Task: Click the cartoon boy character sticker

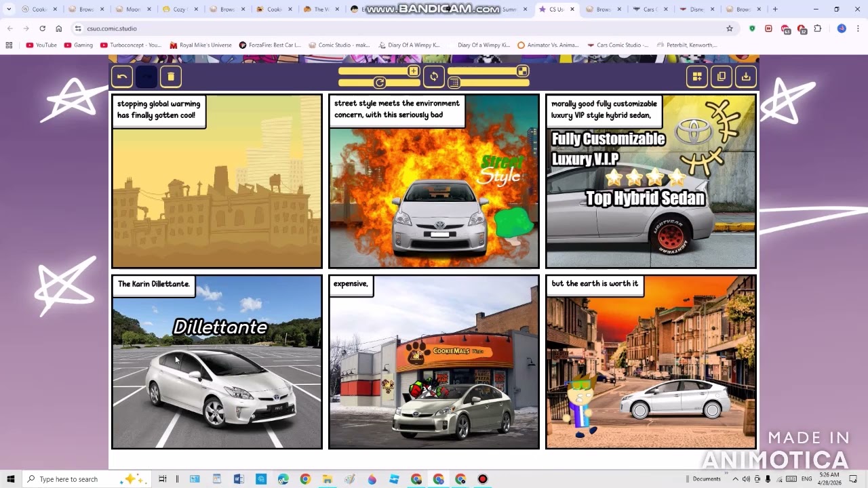Action: click(x=582, y=407)
